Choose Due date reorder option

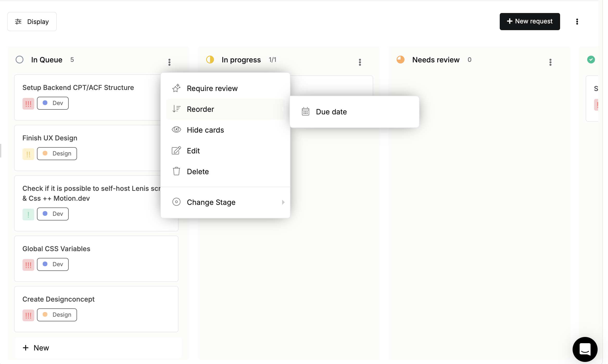(x=331, y=112)
